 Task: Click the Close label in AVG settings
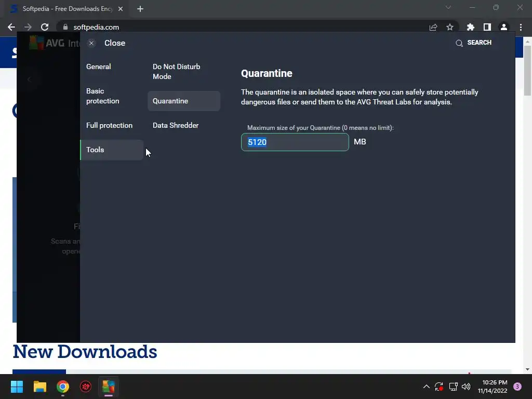click(x=115, y=43)
